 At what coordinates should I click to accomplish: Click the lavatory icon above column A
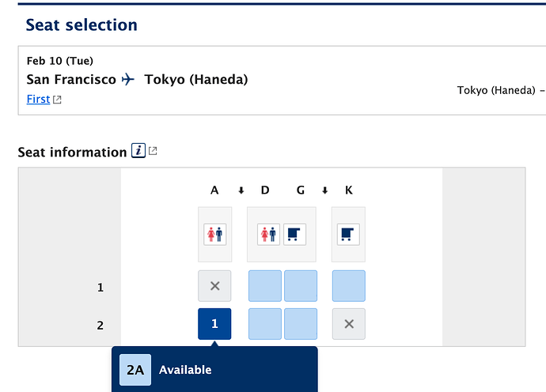click(x=215, y=235)
